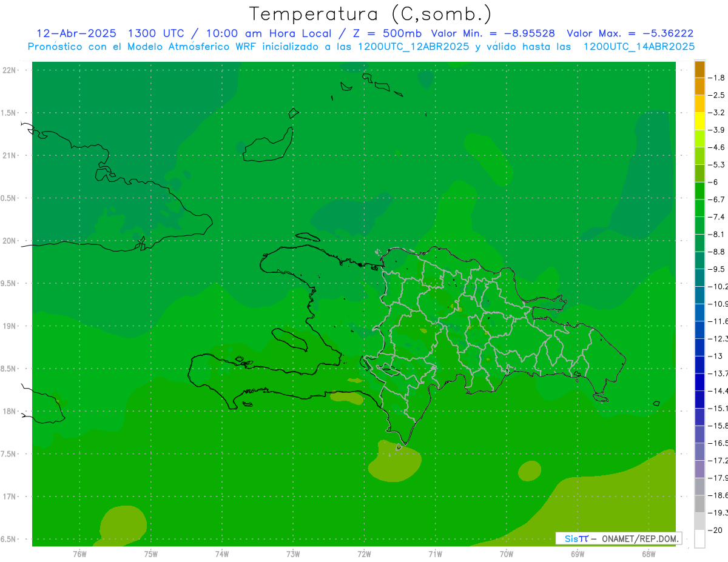Click the 20N latitude axis label
Image resolution: width=728 pixels, height=562 pixels.
pyautogui.click(x=9, y=241)
